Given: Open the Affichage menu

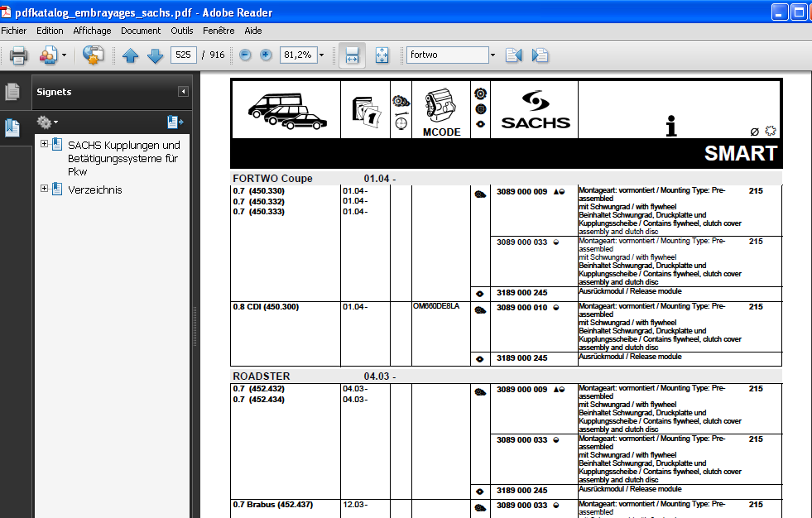Looking at the screenshot, I should tap(92, 31).
